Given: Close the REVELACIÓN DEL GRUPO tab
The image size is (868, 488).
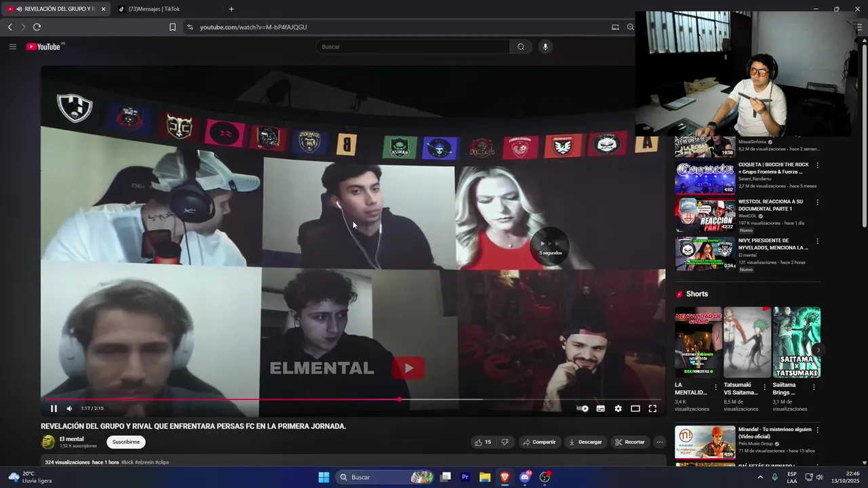Looking at the screenshot, I should (103, 9).
